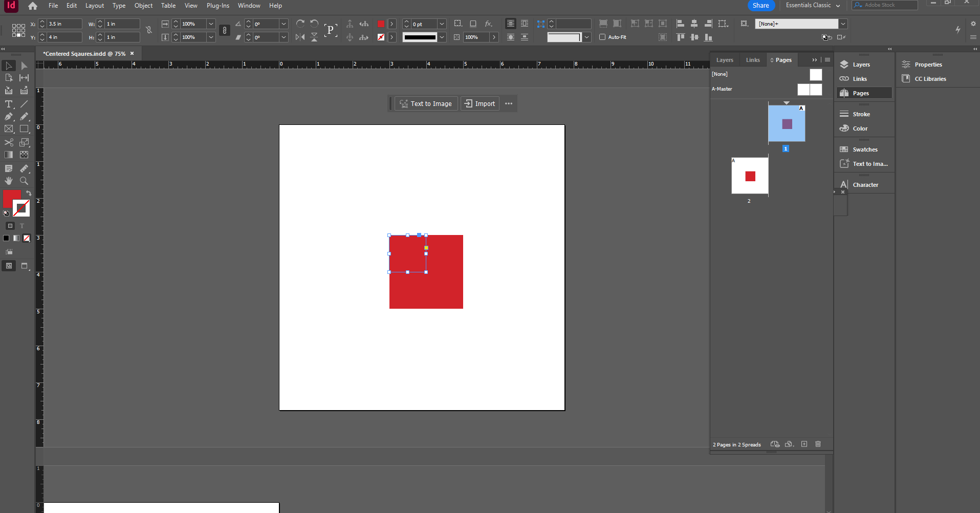The image size is (980, 513).
Task: Select the Hand tool
Action: [8, 181]
